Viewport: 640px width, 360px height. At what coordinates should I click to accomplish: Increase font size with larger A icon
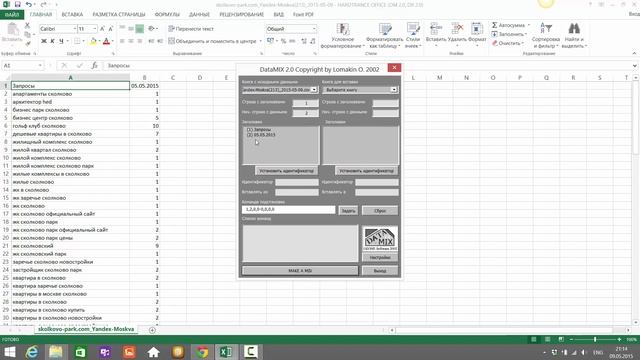point(102,29)
